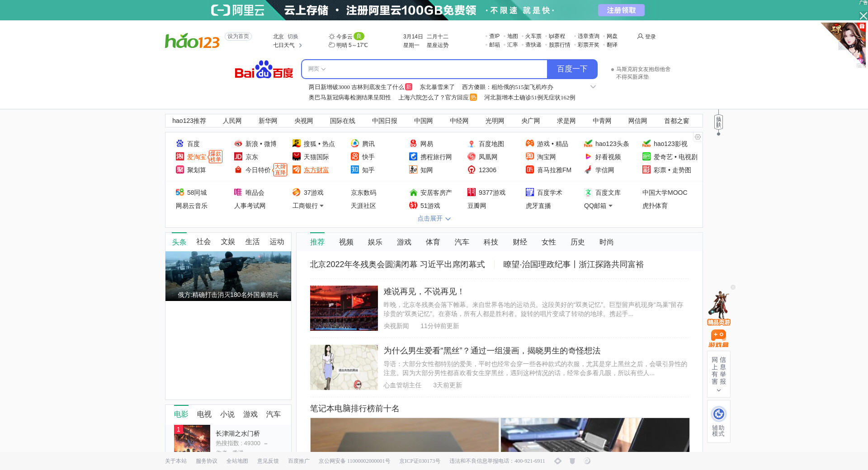Expand the hot news list chevron
The width and height of the screenshot is (868, 470).
(x=593, y=87)
